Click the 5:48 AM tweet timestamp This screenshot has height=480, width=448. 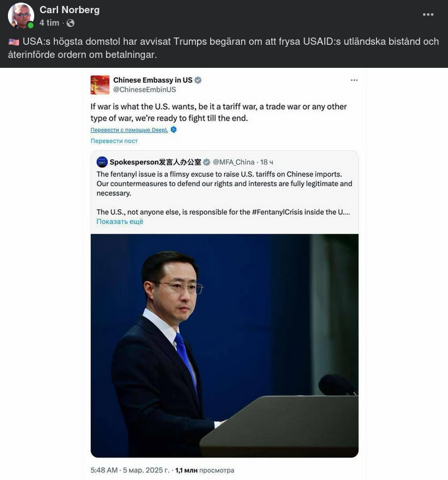104,470
